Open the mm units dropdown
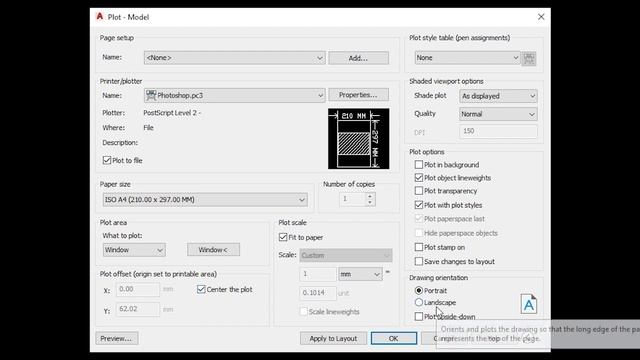640x360 pixels. coord(360,274)
